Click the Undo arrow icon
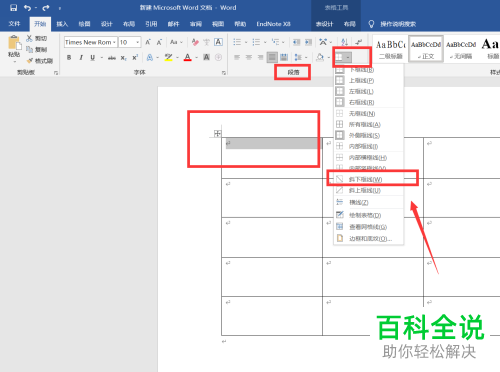This screenshot has height=372, width=500. [x=27, y=8]
